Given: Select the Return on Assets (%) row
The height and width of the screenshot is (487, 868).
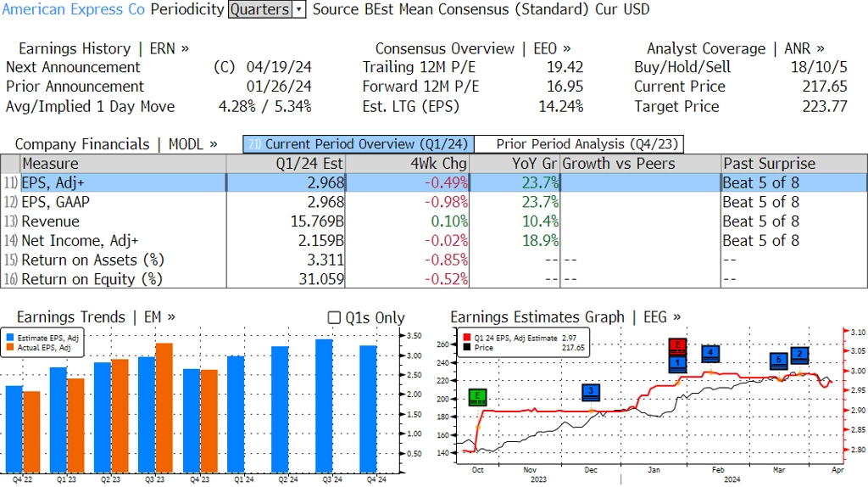Looking at the screenshot, I should (x=434, y=260).
